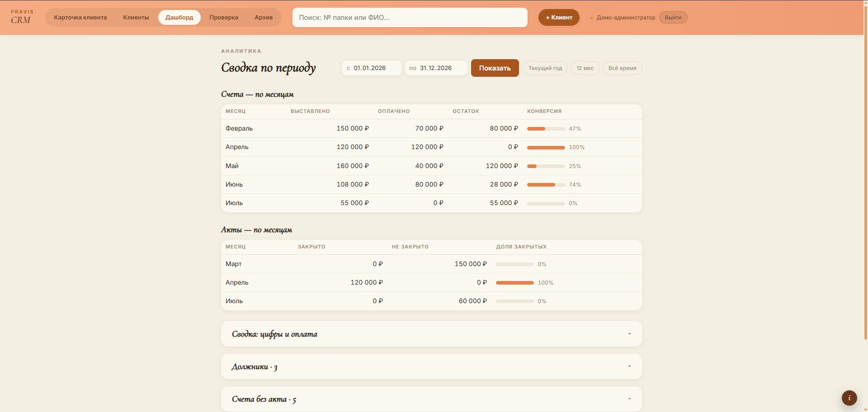Open the Архив tab
The width and height of the screenshot is (868, 412).
point(264,17)
